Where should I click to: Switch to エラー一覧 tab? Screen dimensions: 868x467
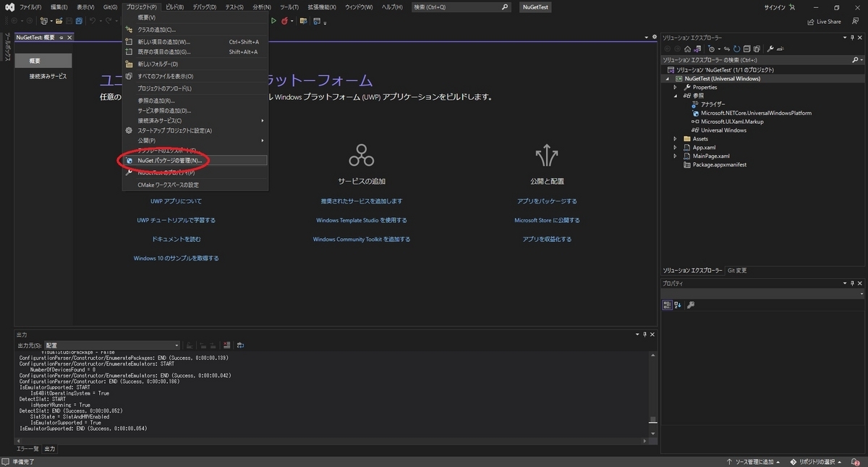27,449
